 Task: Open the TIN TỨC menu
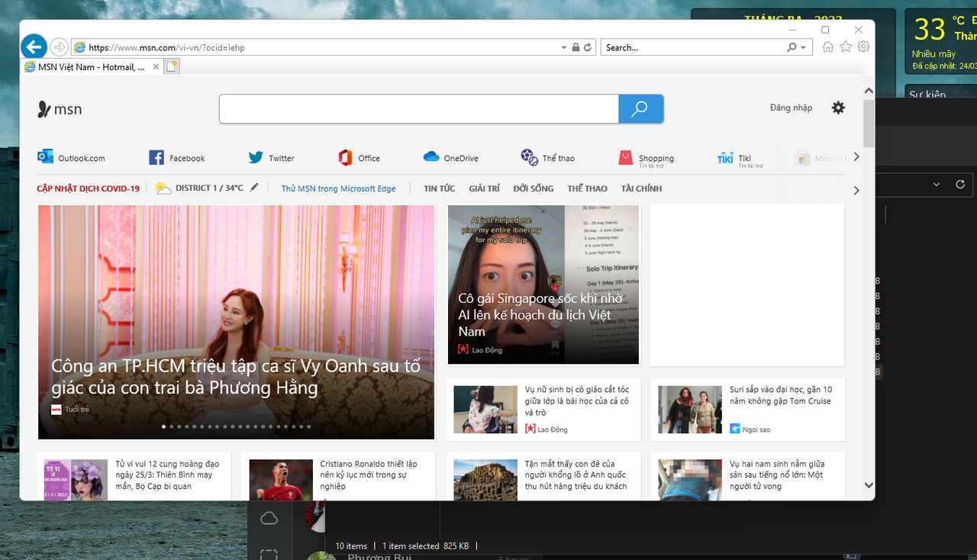pos(439,188)
